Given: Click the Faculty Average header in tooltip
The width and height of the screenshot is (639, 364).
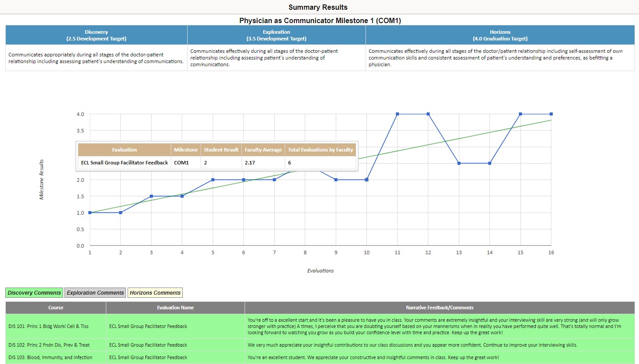Looking at the screenshot, I should pyautogui.click(x=263, y=150).
